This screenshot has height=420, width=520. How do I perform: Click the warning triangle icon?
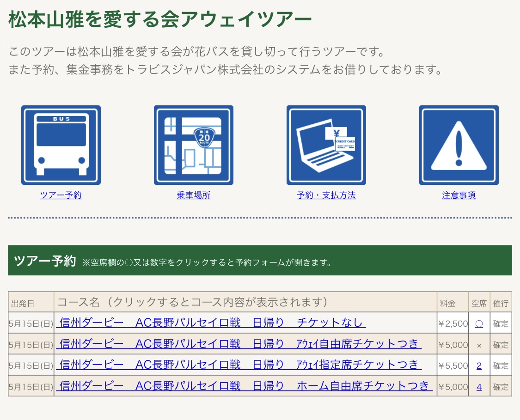click(459, 145)
